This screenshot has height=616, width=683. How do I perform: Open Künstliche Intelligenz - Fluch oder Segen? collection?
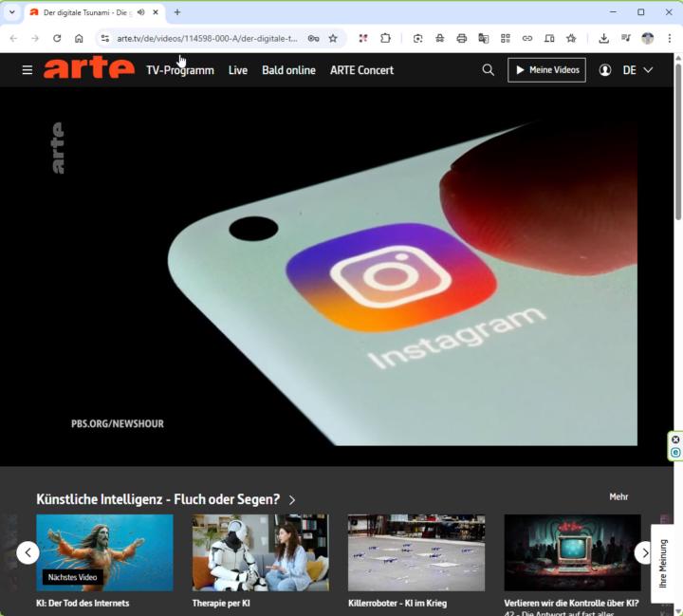pos(157,499)
